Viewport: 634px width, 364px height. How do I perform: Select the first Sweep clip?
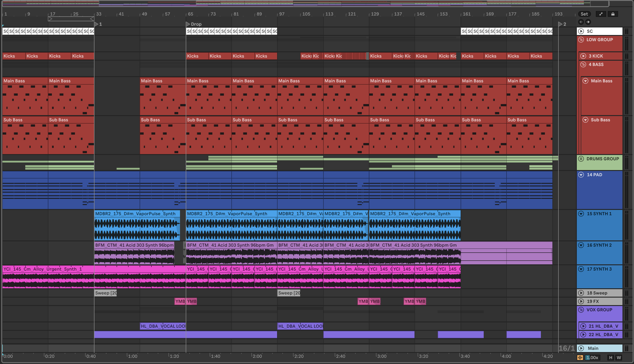tap(105, 293)
